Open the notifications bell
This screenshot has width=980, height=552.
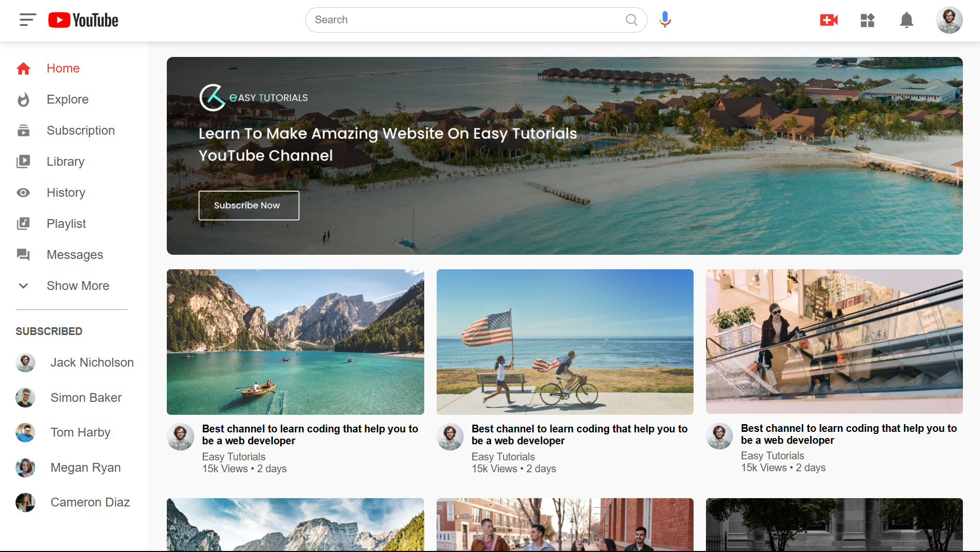point(906,20)
